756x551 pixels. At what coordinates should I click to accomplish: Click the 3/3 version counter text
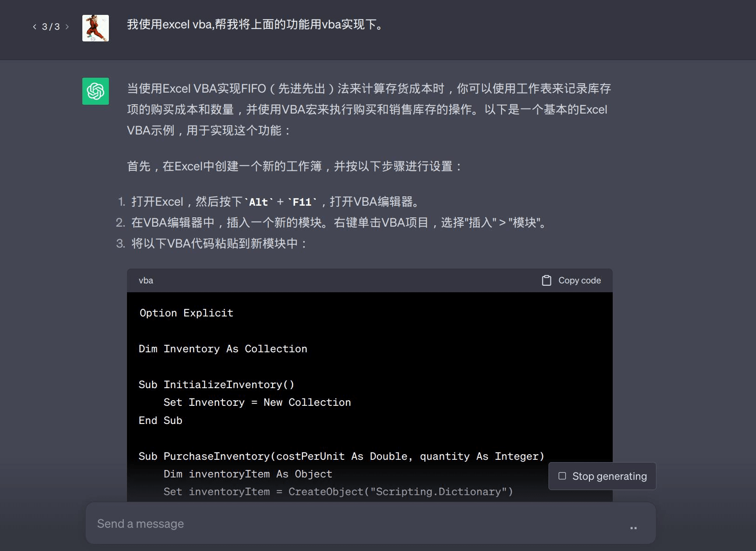(51, 27)
